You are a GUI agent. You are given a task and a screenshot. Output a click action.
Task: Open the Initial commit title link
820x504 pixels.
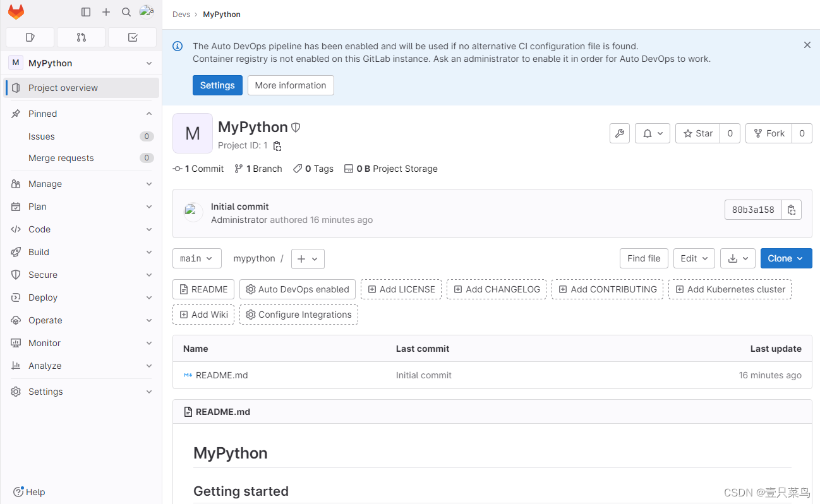click(240, 207)
